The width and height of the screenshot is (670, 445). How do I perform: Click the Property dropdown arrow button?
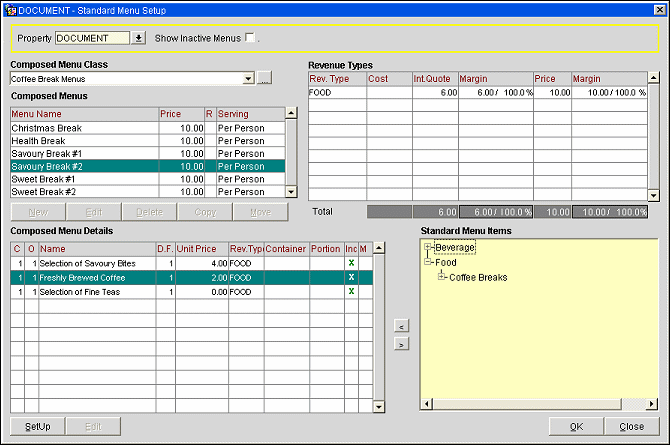click(x=139, y=38)
